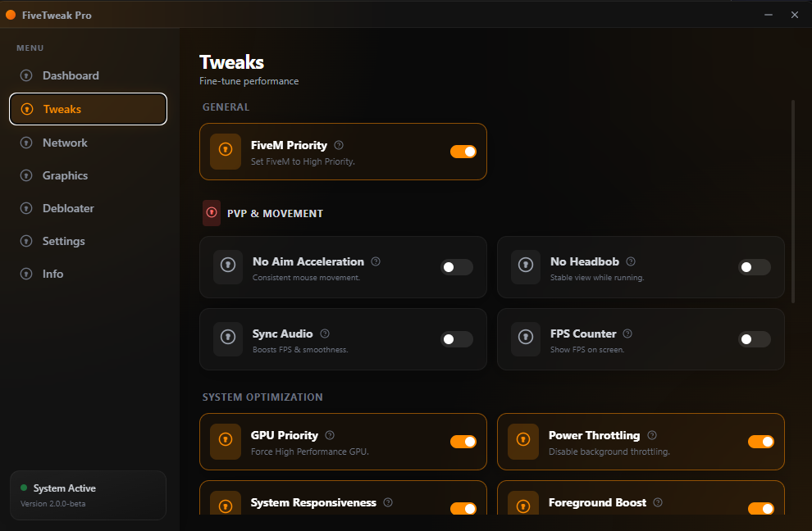Click the System Active status card
This screenshot has height=531, width=812.
(x=88, y=495)
